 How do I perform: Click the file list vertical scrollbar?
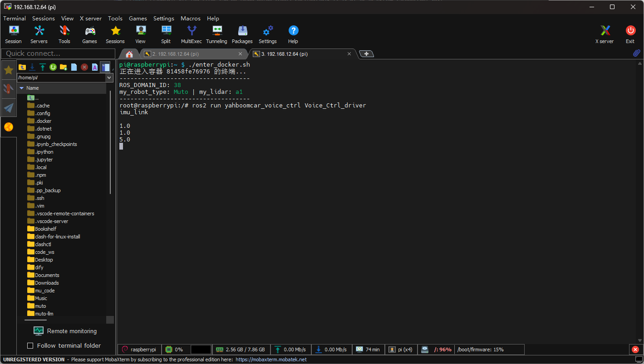coord(110,143)
